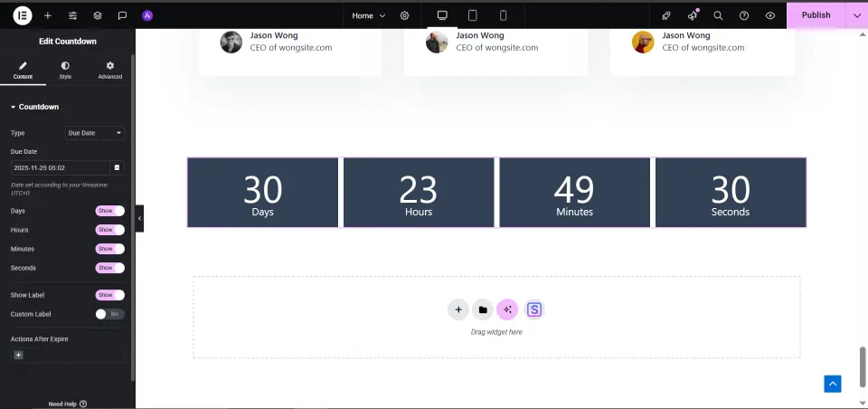Screen dimensions: 868x409
Task: Collapse the Countdown section
Action: click(35, 107)
